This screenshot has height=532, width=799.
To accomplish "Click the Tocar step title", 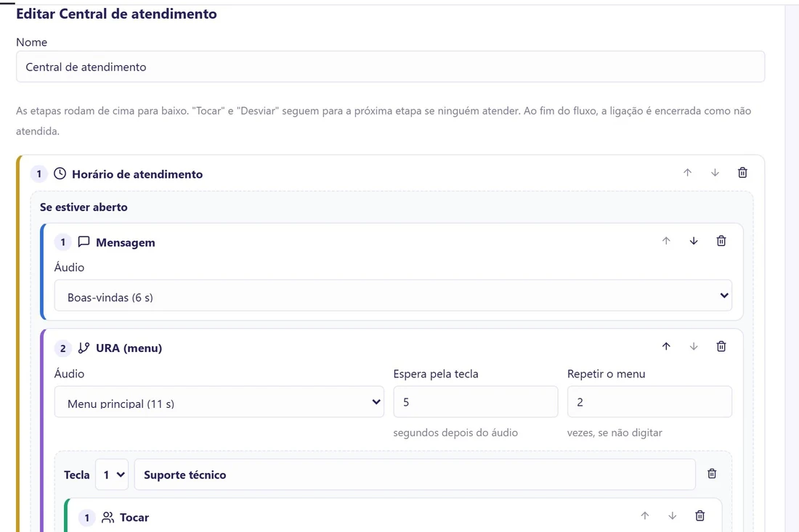I will pos(134,517).
